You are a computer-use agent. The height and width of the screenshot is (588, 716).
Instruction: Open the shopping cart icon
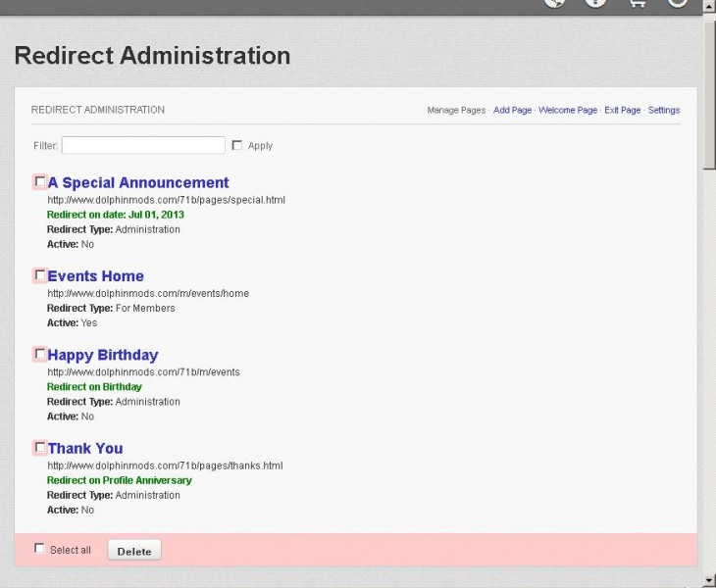(637, 3)
